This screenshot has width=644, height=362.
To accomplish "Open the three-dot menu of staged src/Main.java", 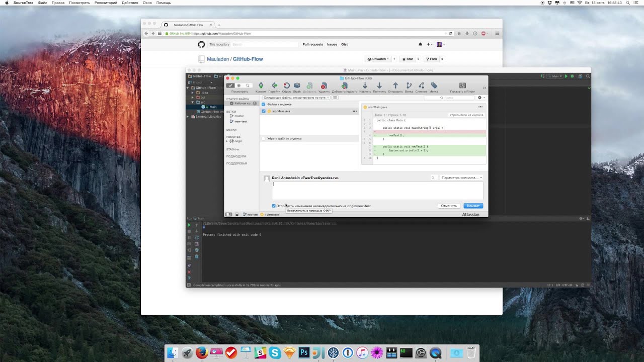I will point(355,111).
